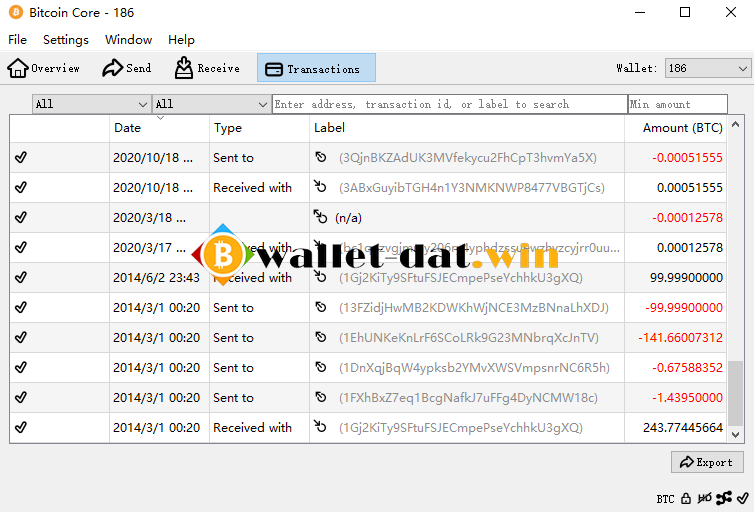Focus the address or label search field
This screenshot has width=754, height=512.
tap(450, 104)
